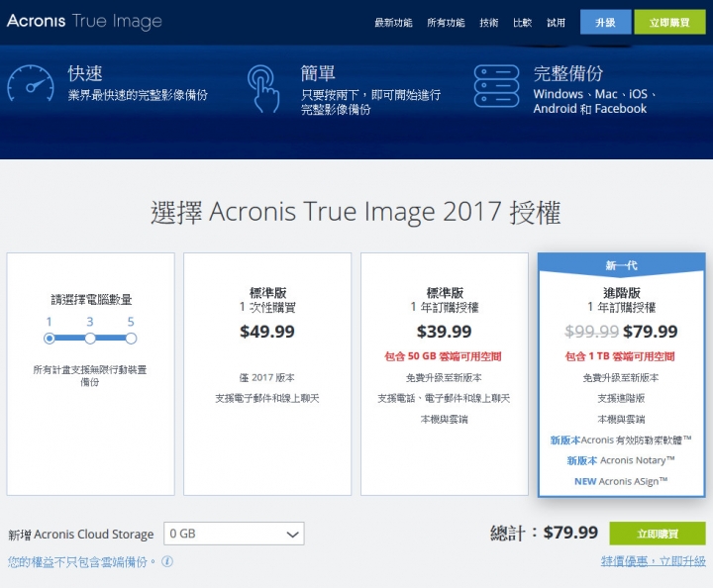The width and height of the screenshot is (713, 588).
Task: Click the NEW Acronis ASign feature text
Action: coord(621,481)
